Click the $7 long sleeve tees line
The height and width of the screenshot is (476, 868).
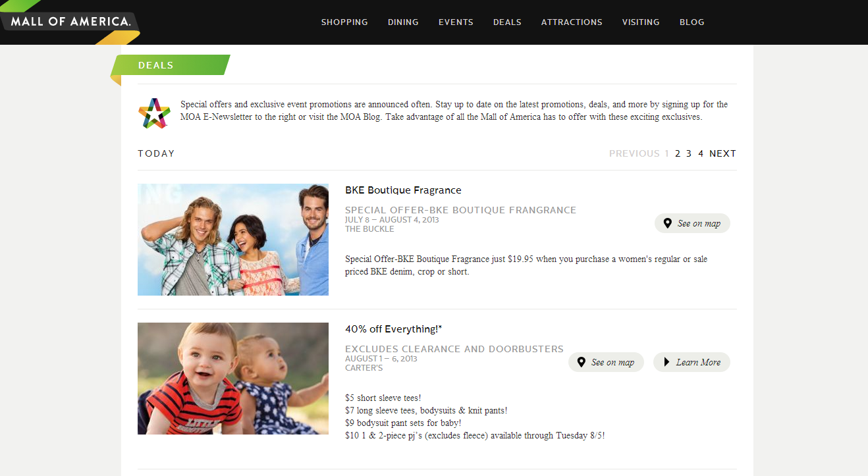pos(426,410)
